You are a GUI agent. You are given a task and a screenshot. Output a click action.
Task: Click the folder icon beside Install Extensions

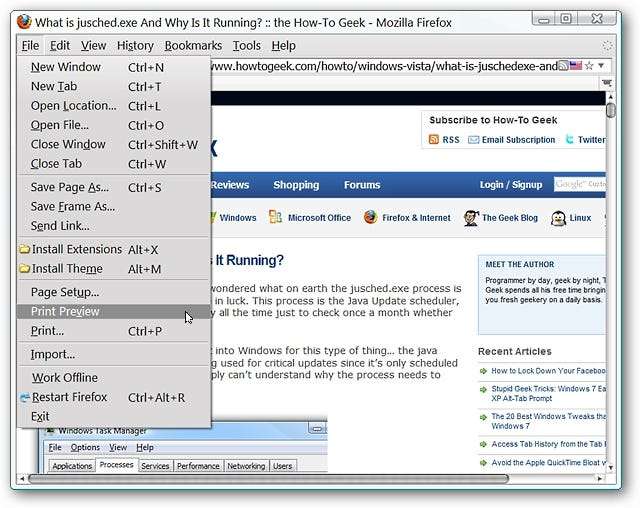[24, 248]
